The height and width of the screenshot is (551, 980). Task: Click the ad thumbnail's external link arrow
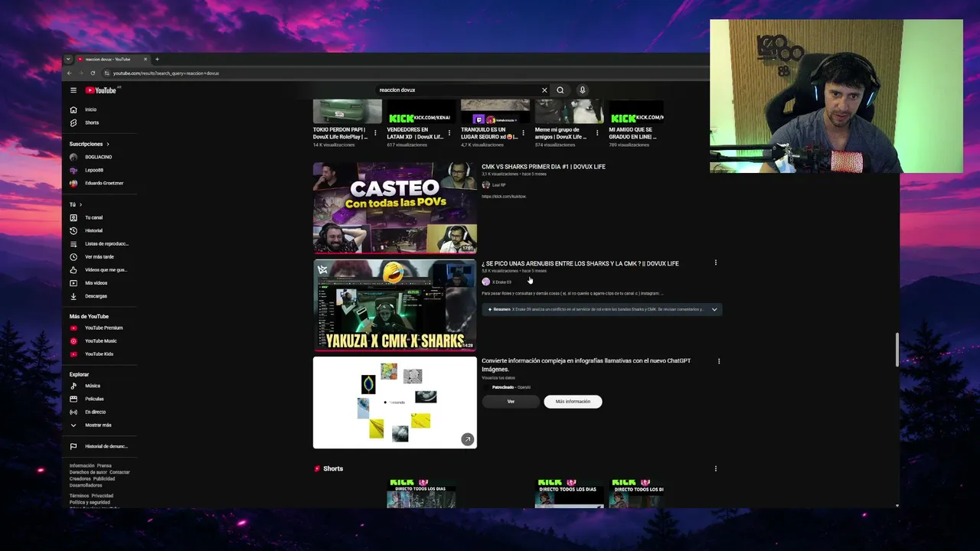click(467, 439)
